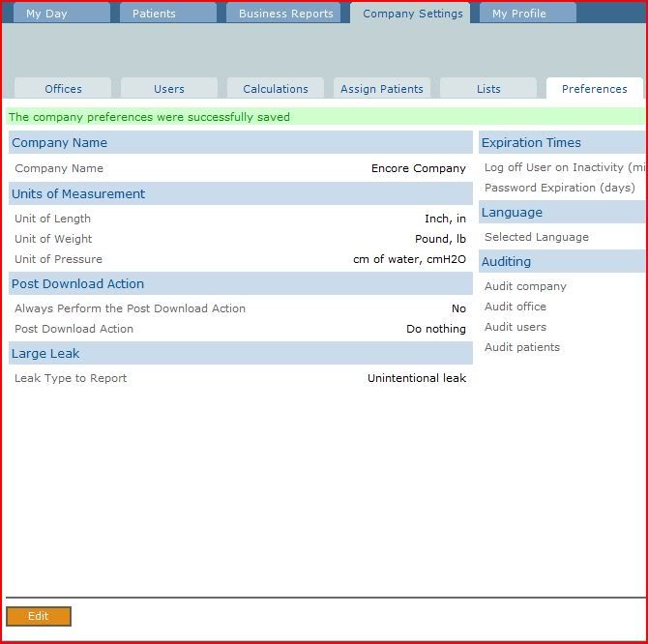Switch to the Patients tab

point(154,14)
